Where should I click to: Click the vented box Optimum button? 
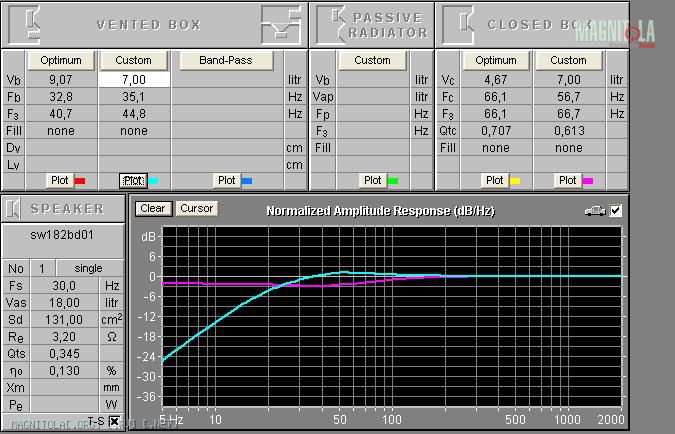coord(61,60)
